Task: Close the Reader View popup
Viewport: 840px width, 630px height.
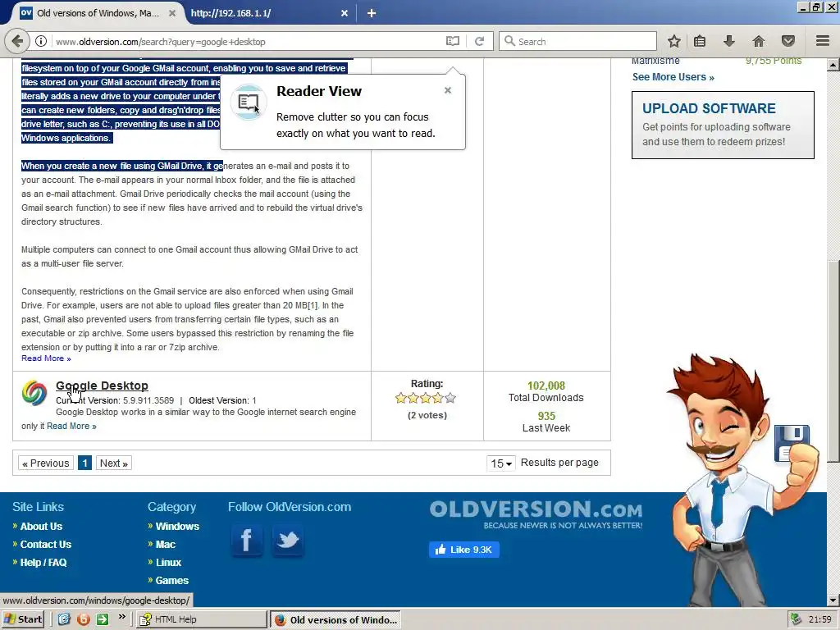Action: point(448,90)
